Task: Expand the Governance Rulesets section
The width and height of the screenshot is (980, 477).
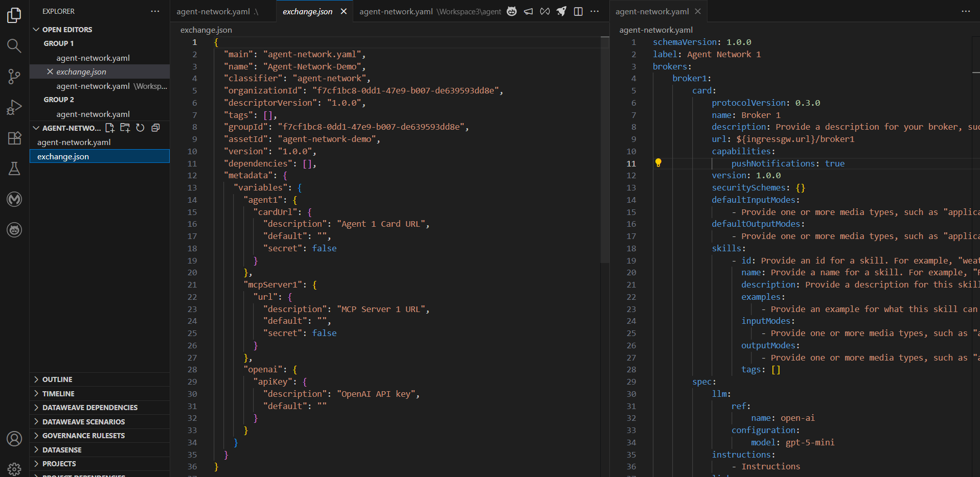Action: [x=83, y=436]
